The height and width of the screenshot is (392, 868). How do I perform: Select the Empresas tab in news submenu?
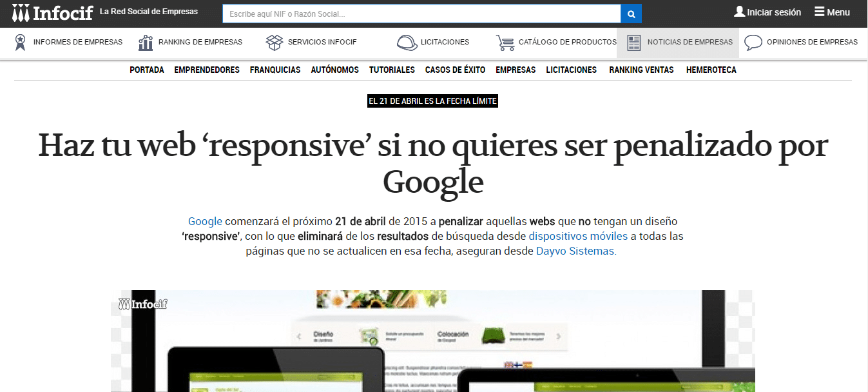pos(516,70)
